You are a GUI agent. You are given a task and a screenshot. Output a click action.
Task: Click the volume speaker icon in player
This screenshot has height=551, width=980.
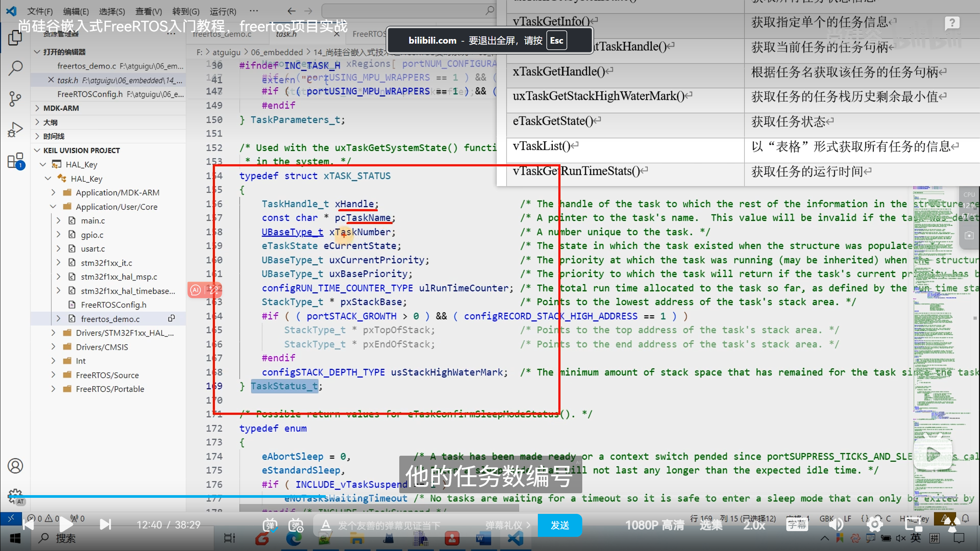(x=836, y=525)
